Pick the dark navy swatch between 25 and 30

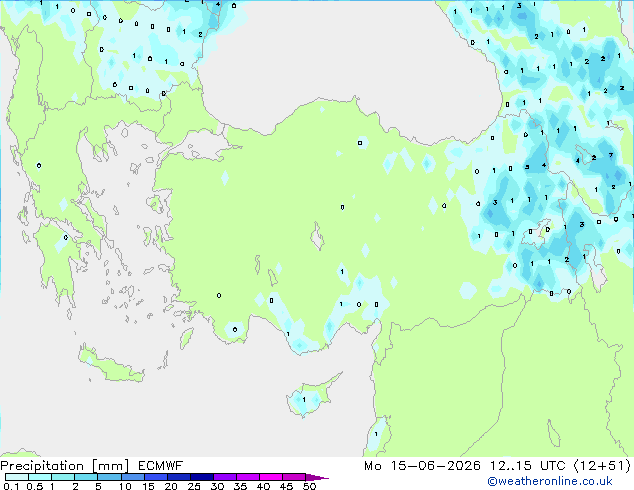pos(201,477)
